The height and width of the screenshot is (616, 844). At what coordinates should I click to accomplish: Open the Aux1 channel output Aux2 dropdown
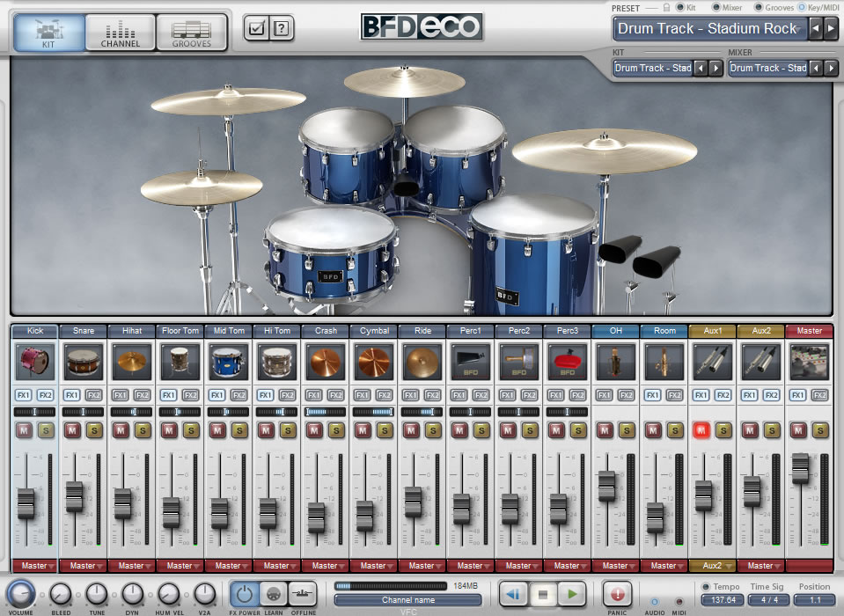click(x=713, y=566)
